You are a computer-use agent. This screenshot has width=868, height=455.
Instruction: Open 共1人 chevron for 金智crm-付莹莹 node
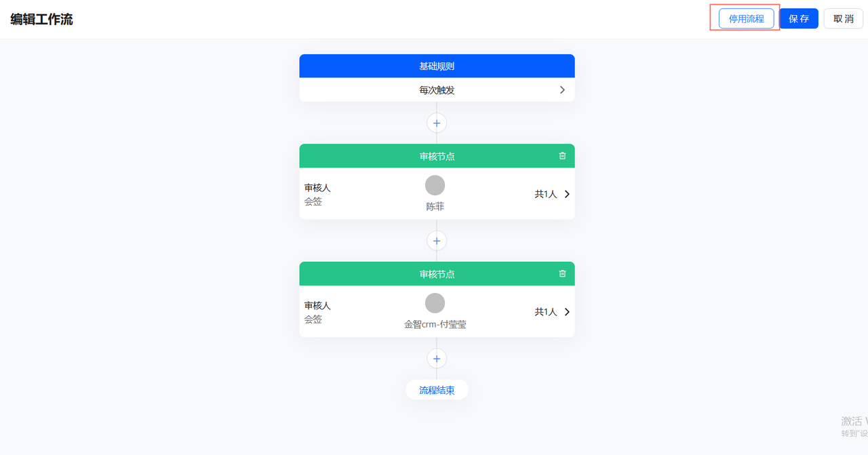[x=567, y=312]
